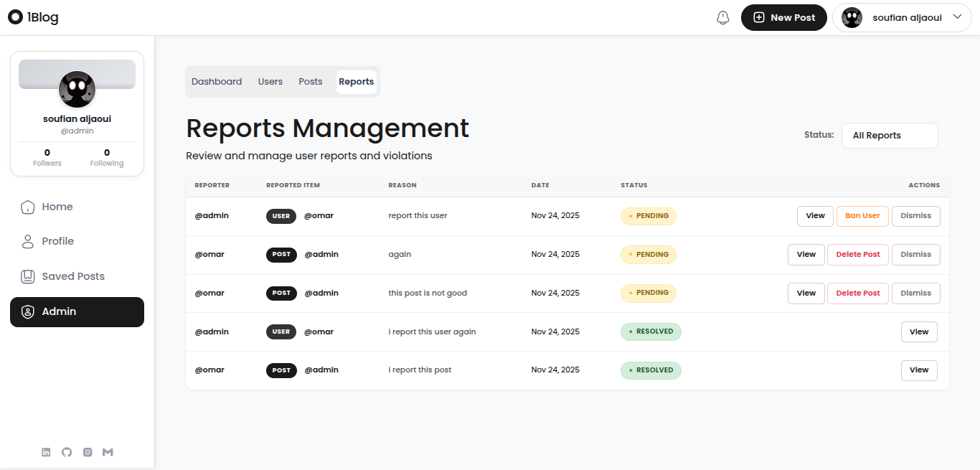Open the GitHub footer icon
980x470 pixels.
click(x=67, y=452)
